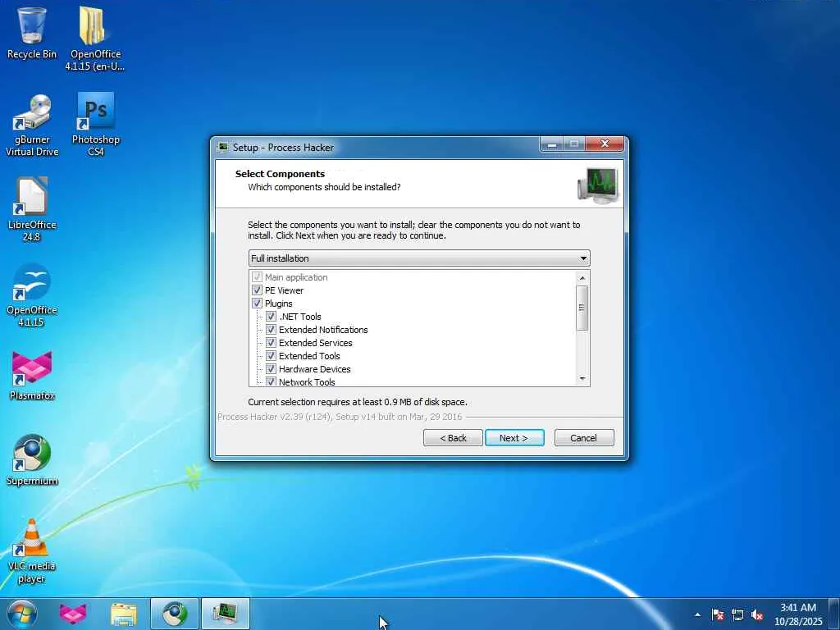Close the Setup - Process Hacker window
840x630 pixels.
[605, 144]
